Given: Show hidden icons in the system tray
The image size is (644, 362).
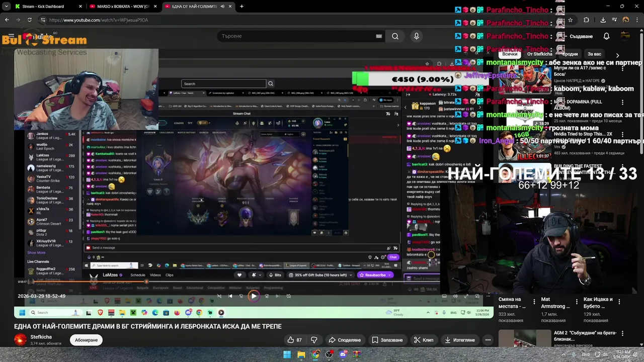Looking at the screenshot, I should tap(562, 354).
